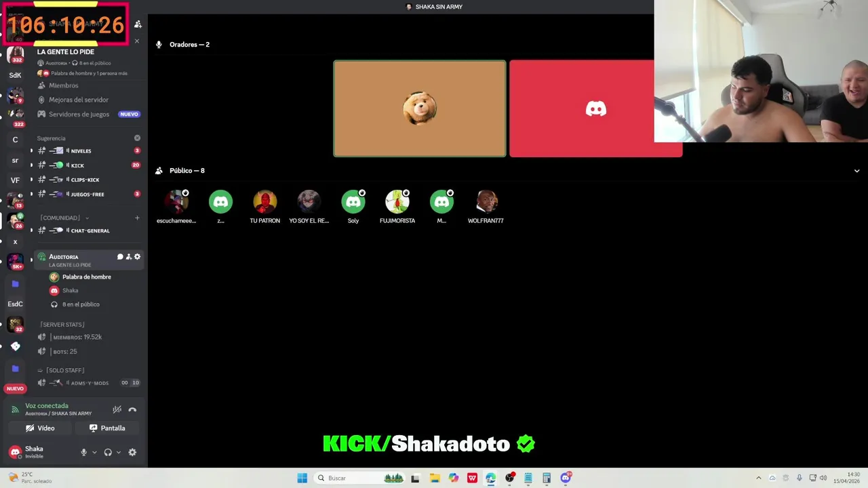Show hidden system tray icons
Screen dimensions: 868x488
(758, 478)
